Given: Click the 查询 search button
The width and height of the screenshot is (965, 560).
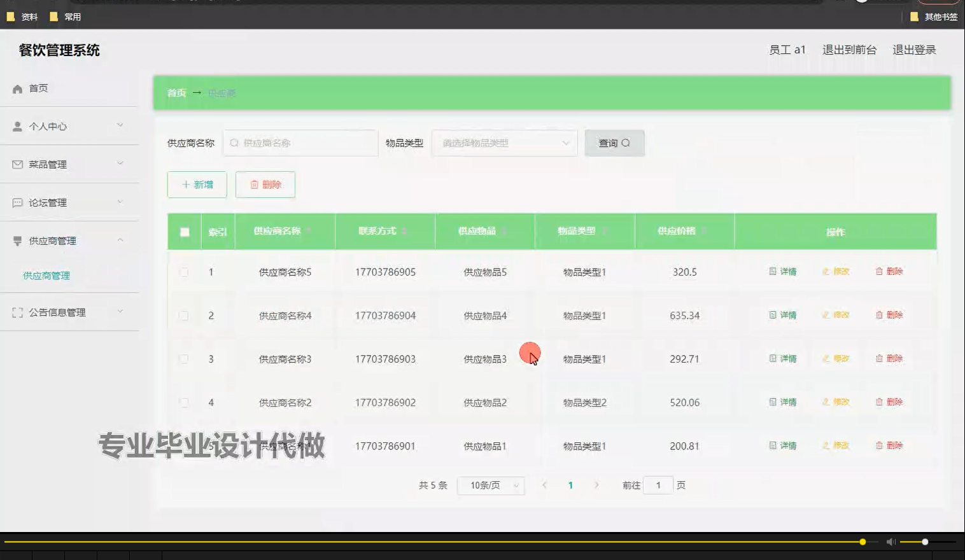Looking at the screenshot, I should 614,143.
